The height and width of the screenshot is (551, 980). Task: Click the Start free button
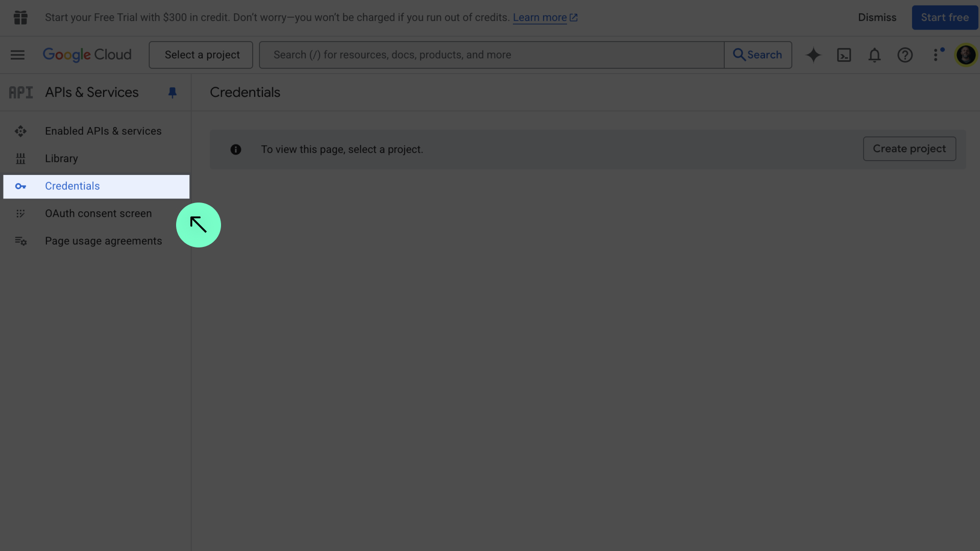click(x=945, y=17)
